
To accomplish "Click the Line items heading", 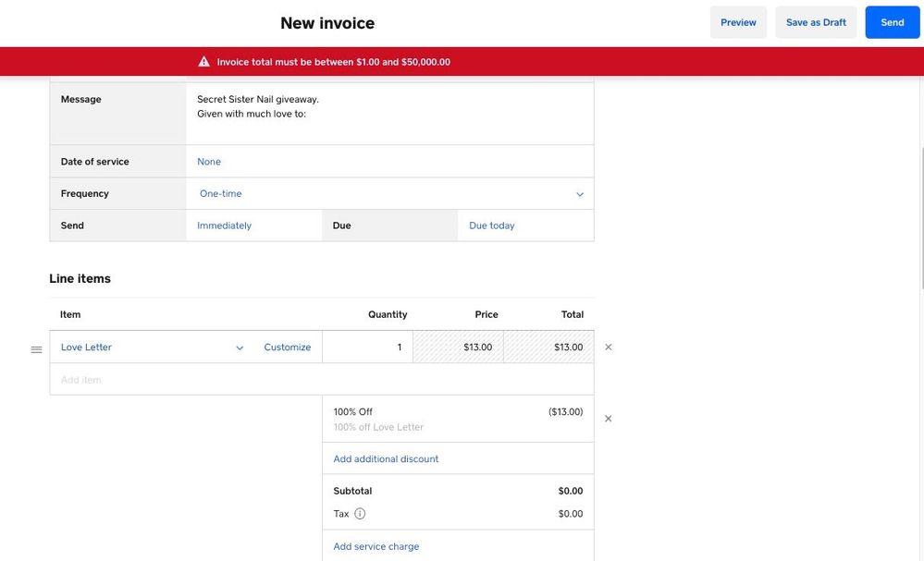I will point(80,278).
